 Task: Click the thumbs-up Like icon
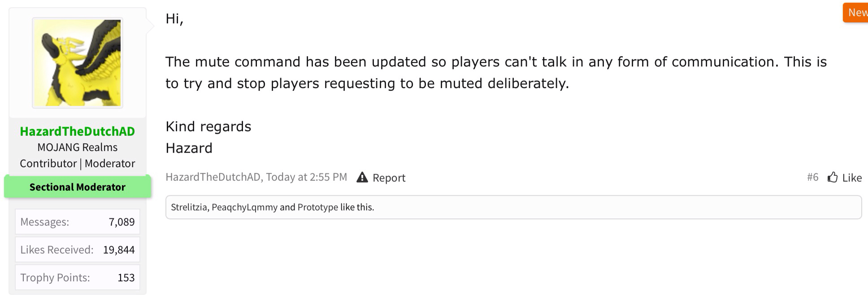point(833,177)
